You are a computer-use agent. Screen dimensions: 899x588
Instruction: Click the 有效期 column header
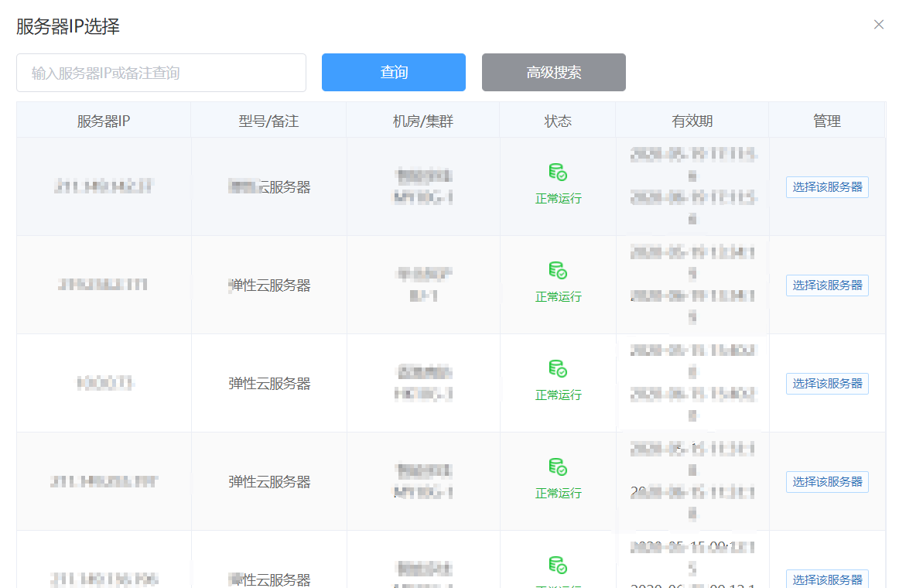point(692,121)
